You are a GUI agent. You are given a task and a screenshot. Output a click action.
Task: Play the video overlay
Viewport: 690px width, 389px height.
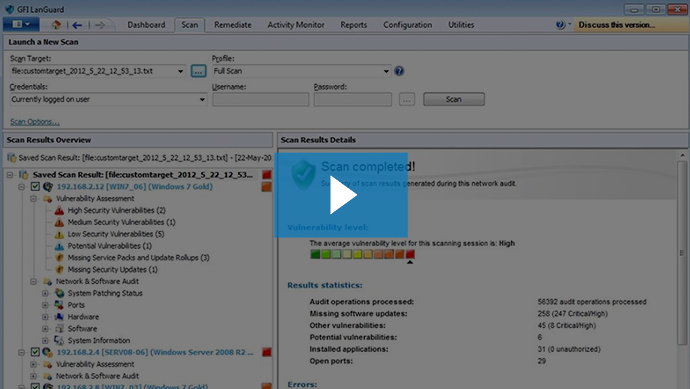pyautogui.click(x=341, y=195)
